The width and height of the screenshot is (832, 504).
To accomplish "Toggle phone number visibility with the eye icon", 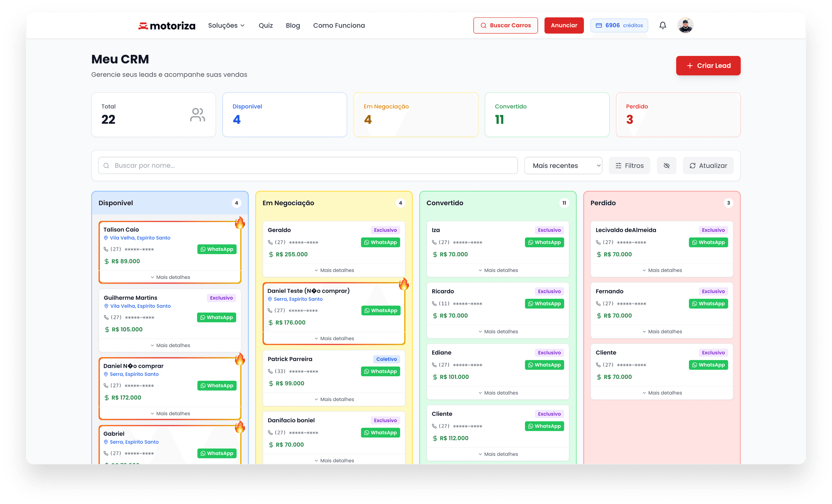I will [x=666, y=165].
